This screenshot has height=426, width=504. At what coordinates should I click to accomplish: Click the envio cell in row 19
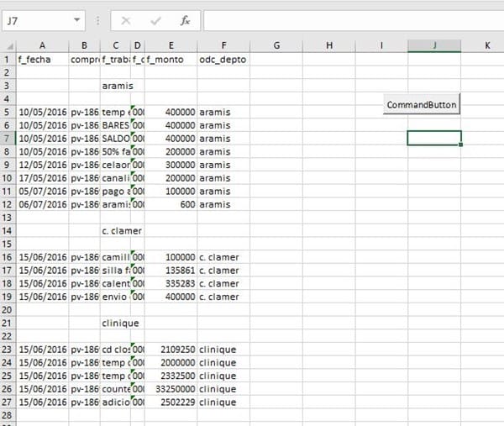pyautogui.click(x=115, y=297)
